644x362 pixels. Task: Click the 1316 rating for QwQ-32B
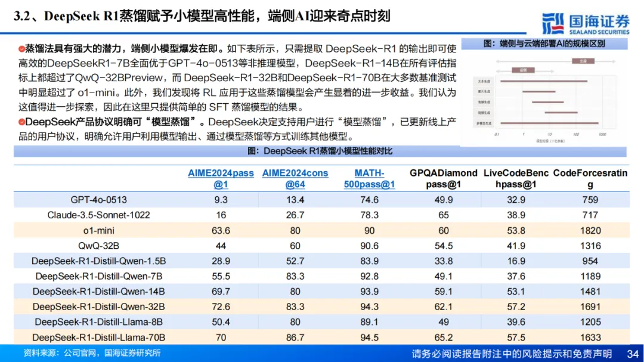pyautogui.click(x=590, y=246)
